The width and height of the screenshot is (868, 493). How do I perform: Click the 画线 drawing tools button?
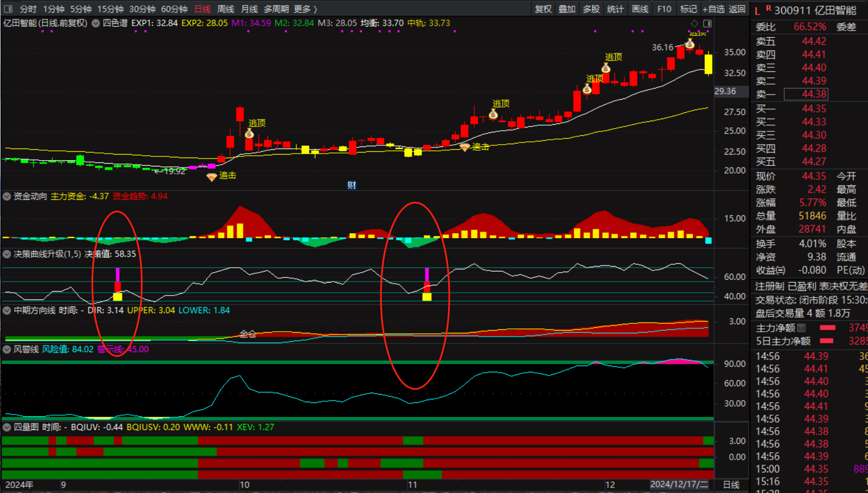click(x=640, y=9)
